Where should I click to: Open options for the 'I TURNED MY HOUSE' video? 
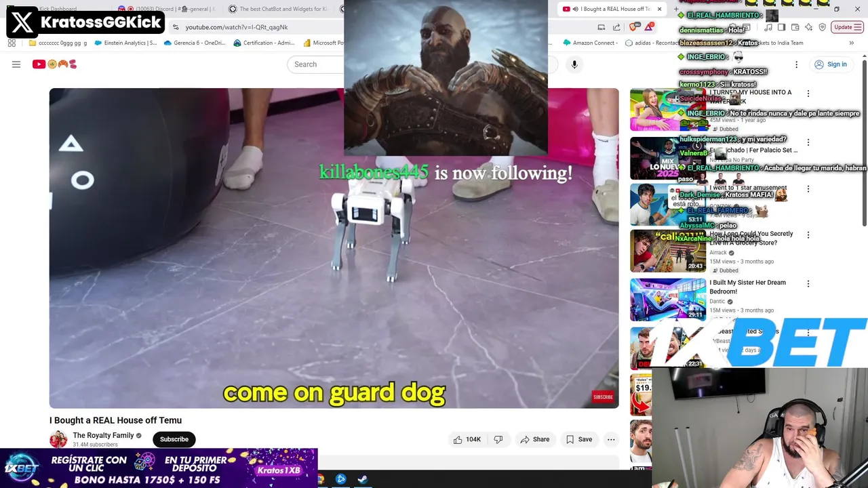[808, 94]
